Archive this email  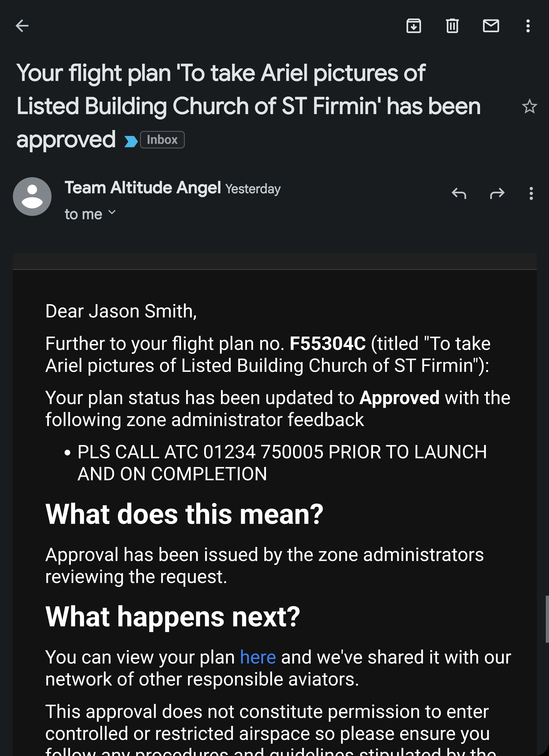(414, 26)
